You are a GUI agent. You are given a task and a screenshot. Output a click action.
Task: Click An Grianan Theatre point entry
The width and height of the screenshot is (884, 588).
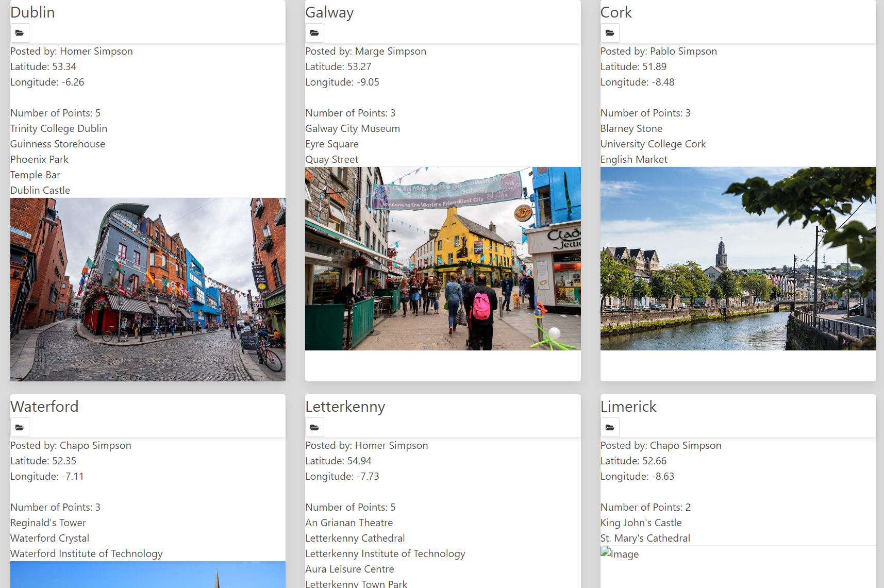[x=349, y=523]
